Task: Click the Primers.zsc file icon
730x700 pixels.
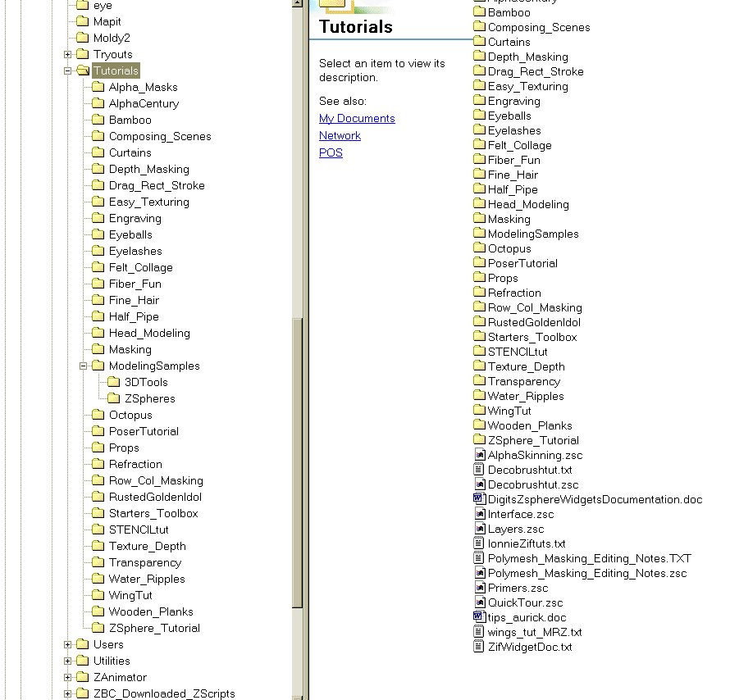Action: tap(480, 588)
